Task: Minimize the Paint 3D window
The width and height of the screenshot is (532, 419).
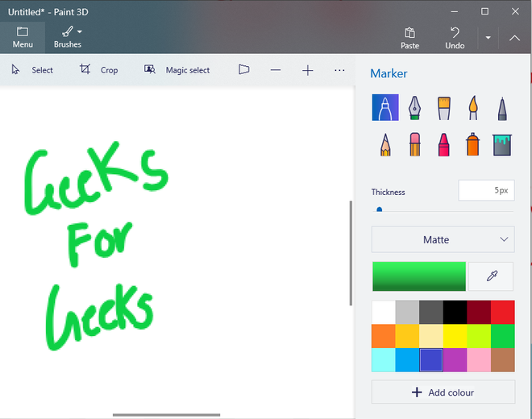Action: coord(455,11)
